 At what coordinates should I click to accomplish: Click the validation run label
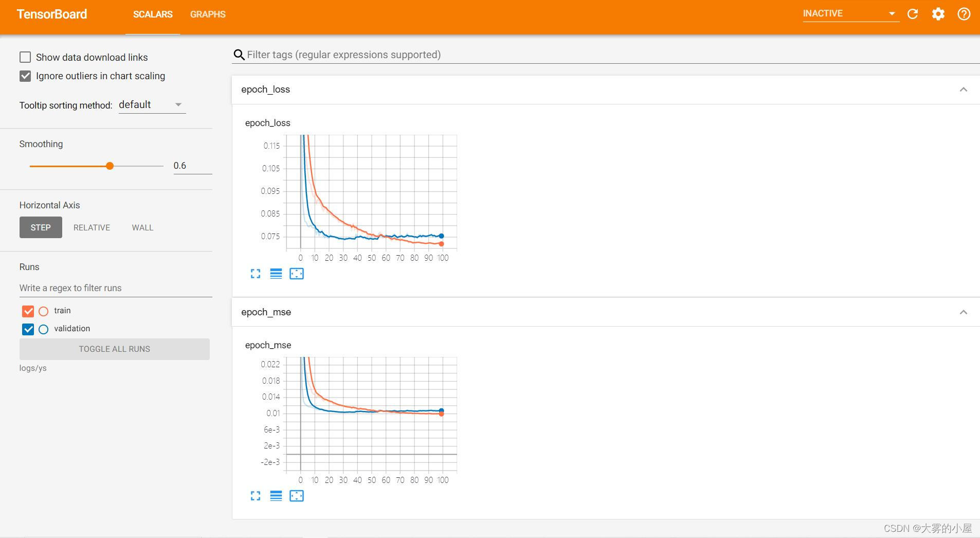72,329
